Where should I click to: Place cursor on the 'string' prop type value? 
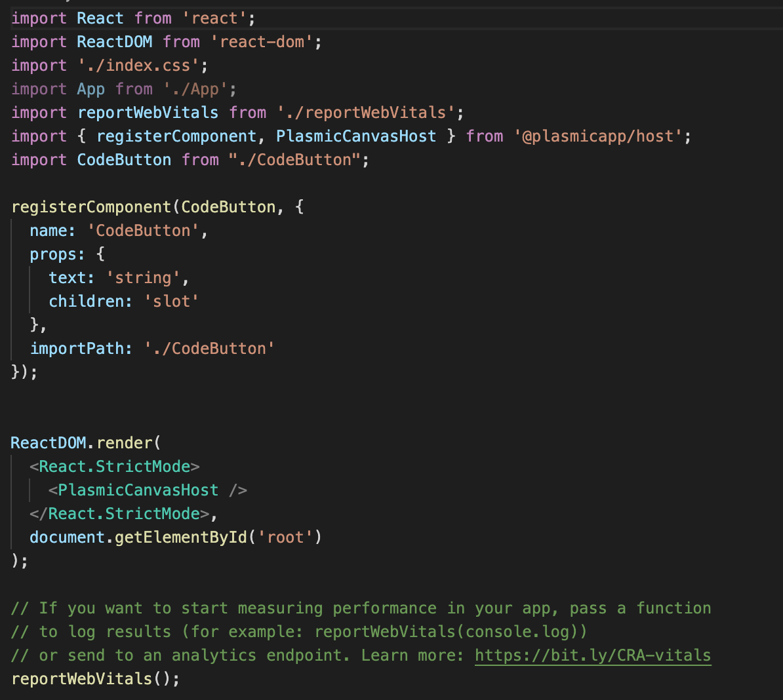pyautogui.click(x=143, y=278)
